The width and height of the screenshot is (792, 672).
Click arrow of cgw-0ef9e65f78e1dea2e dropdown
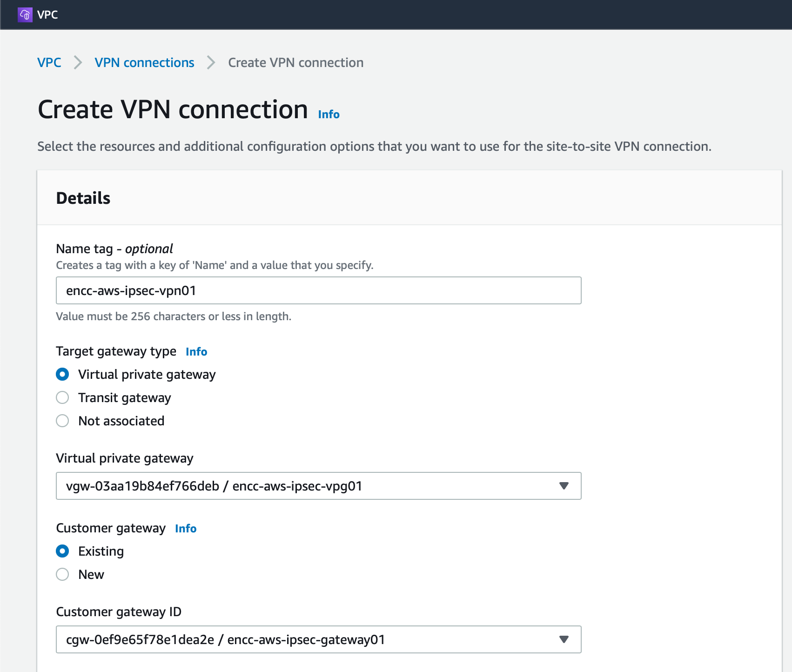click(564, 639)
